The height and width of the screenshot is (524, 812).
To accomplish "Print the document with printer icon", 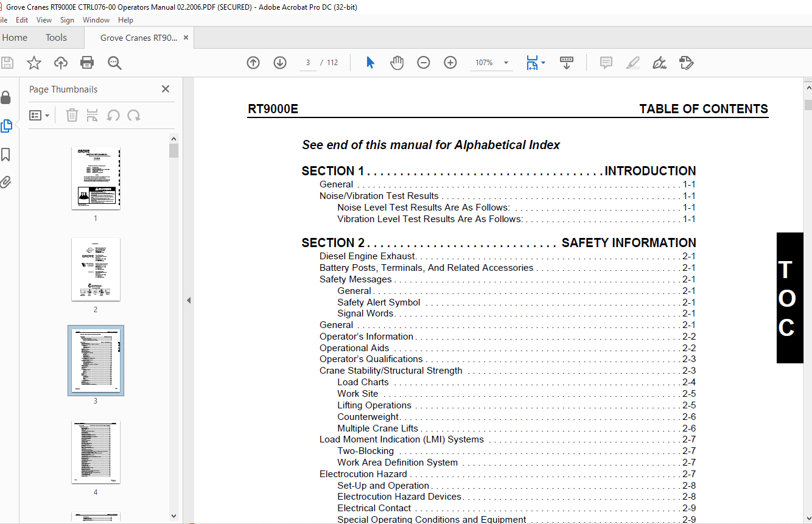I will [x=88, y=63].
